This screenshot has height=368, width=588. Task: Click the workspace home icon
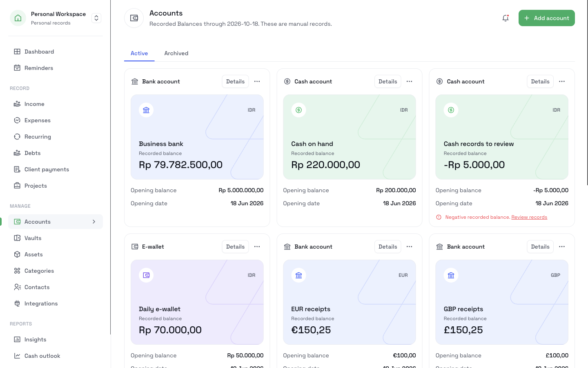point(18,18)
